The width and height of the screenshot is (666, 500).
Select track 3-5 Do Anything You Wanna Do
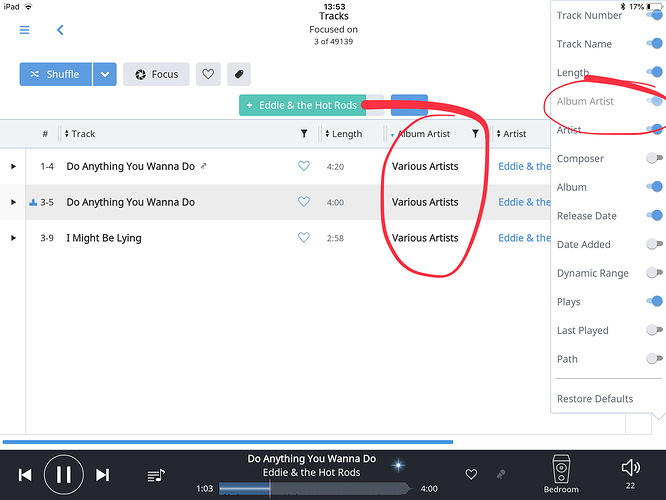[131, 202]
